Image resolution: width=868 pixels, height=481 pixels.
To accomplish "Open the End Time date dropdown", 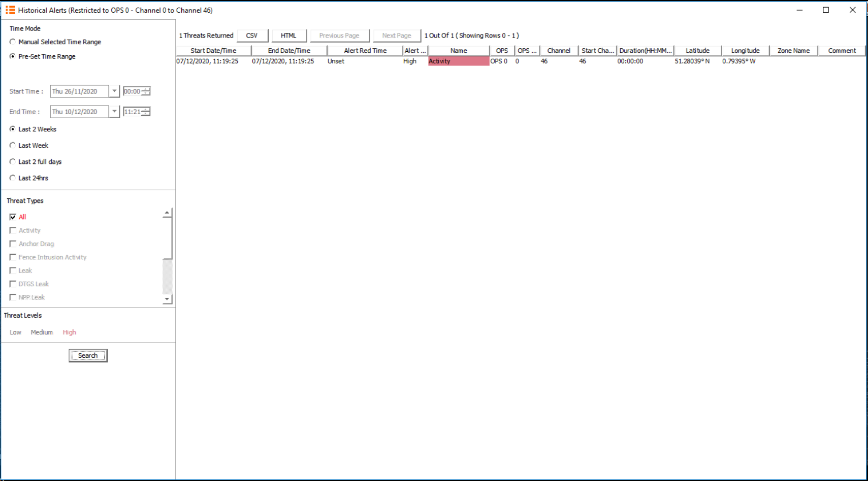I will click(x=114, y=112).
